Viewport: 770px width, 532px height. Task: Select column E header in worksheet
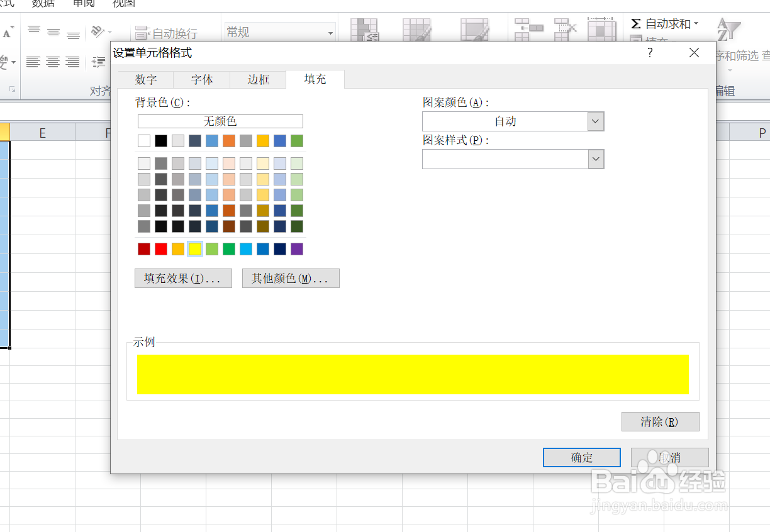coord(42,132)
